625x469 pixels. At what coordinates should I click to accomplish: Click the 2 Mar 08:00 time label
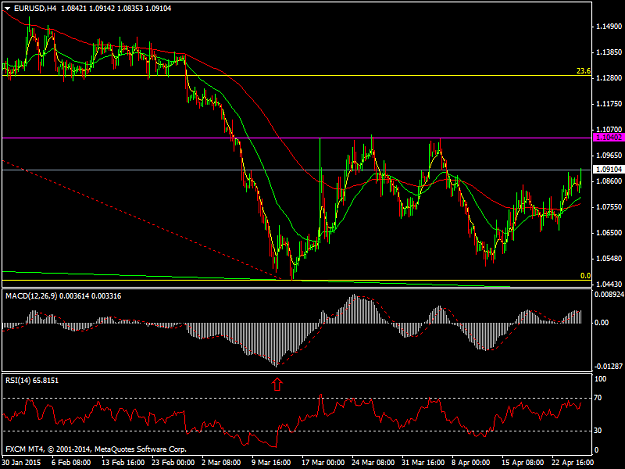(x=221, y=462)
